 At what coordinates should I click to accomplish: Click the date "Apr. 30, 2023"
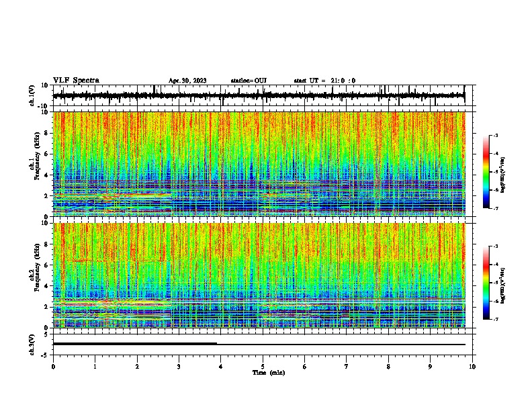187,81
